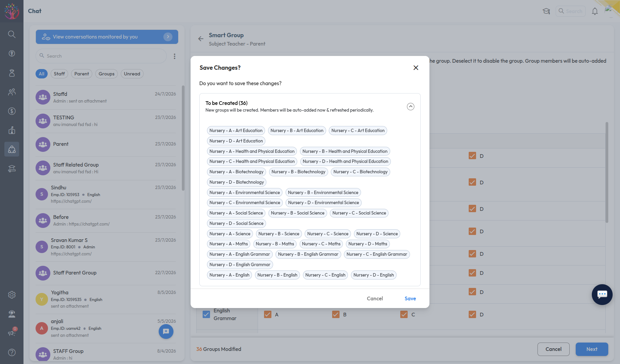Uncheck section C for English Grammar
The width and height of the screenshot is (620, 364).
pyautogui.click(x=404, y=314)
